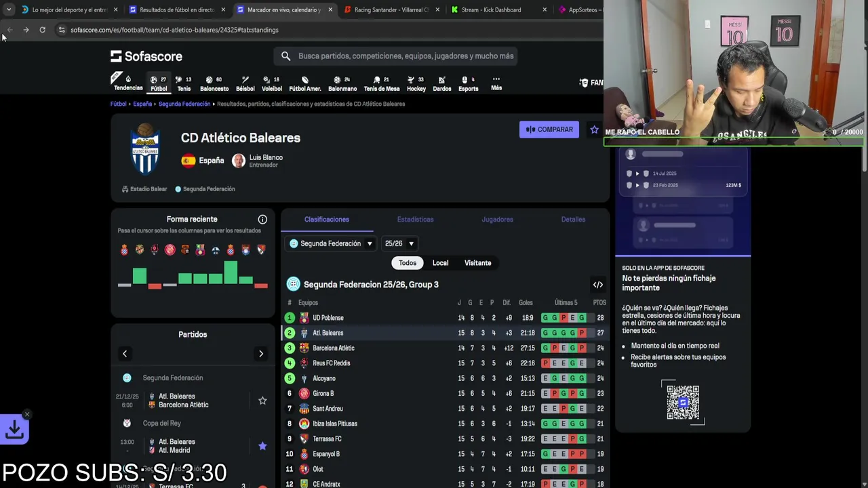Click the Fútbol breadcrumb link
Viewport: 868px width, 488px height.
click(119, 104)
